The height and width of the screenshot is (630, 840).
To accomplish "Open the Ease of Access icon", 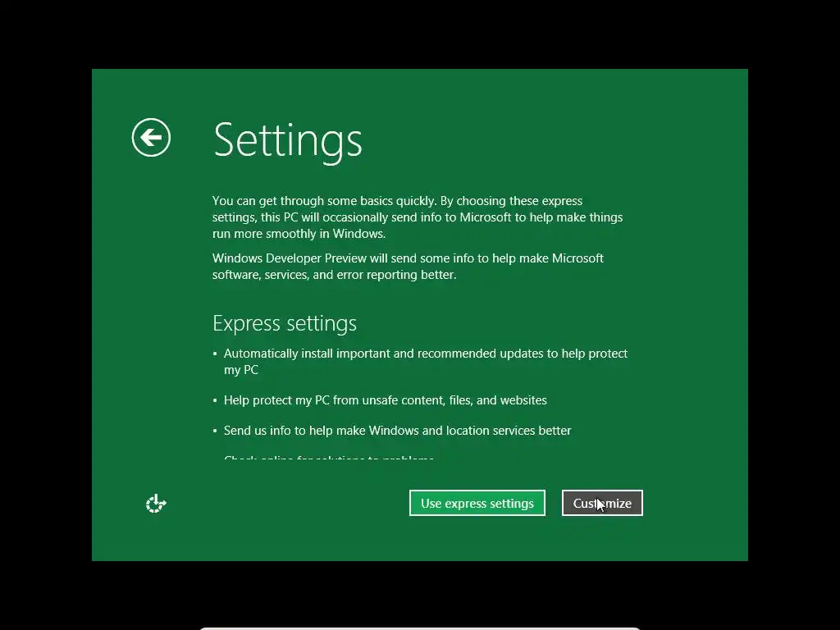I will click(156, 504).
